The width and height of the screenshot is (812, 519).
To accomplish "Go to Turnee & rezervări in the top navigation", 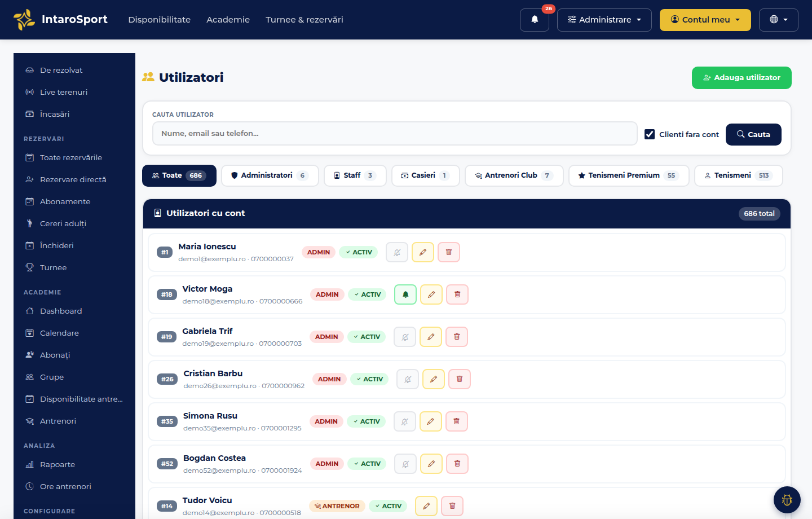I will pos(304,20).
